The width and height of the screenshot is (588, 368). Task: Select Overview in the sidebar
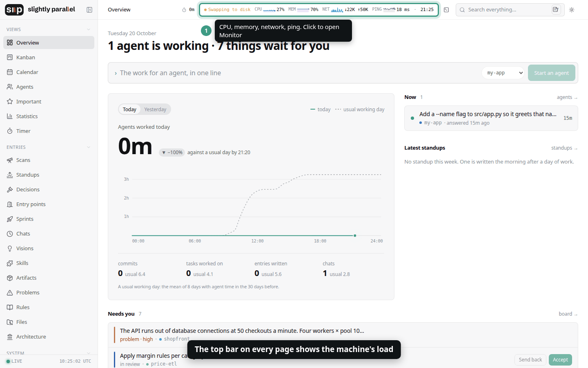[49, 43]
